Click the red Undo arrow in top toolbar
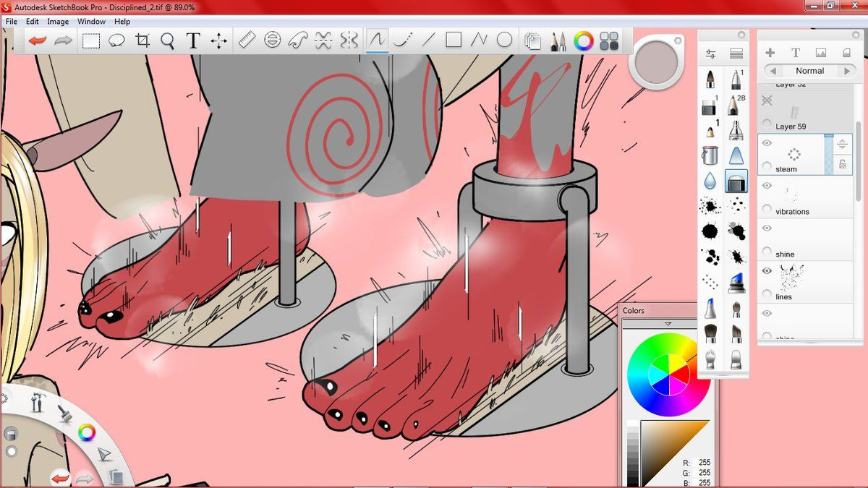Screen dimensions: 868x488 pos(37,40)
